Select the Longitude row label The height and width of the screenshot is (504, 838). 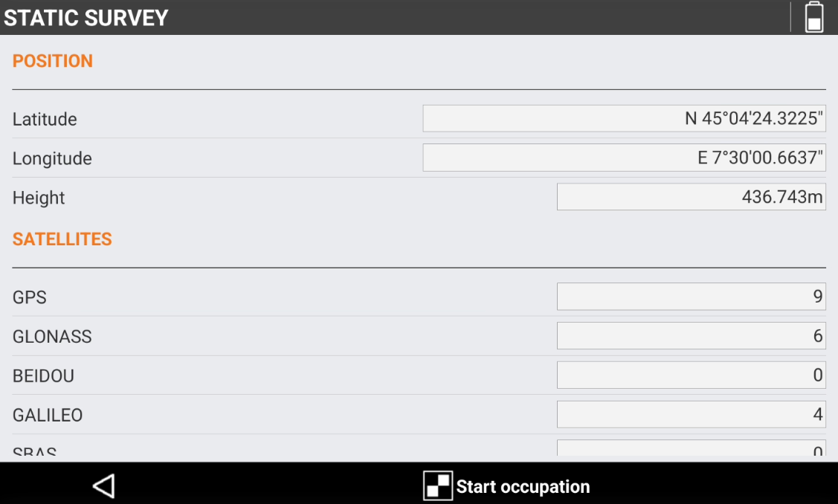52,158
